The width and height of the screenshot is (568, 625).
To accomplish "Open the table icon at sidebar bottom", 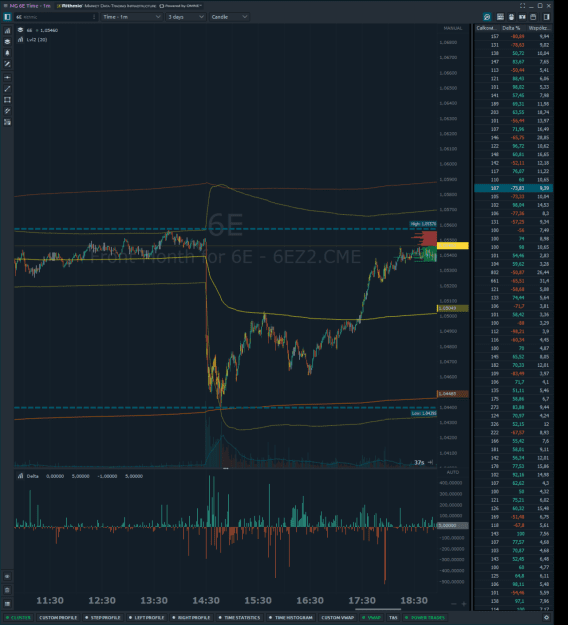I will click(7, 603).
